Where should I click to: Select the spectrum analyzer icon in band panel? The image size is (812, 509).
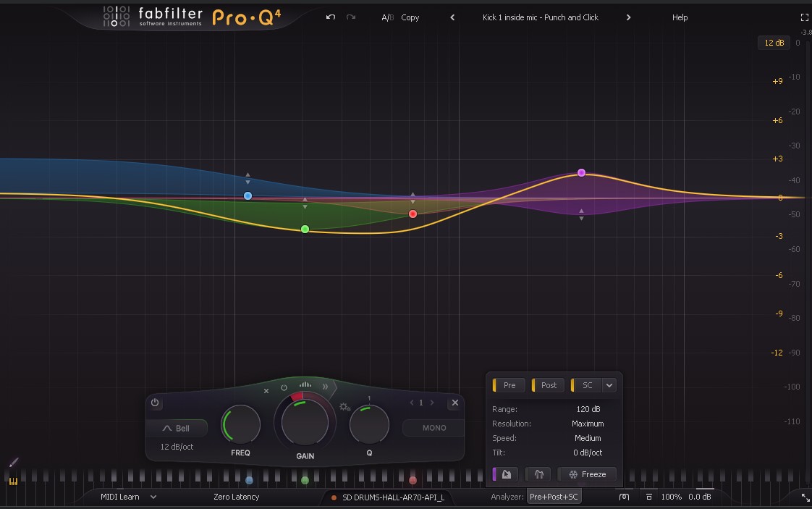[x=305, y=384]
